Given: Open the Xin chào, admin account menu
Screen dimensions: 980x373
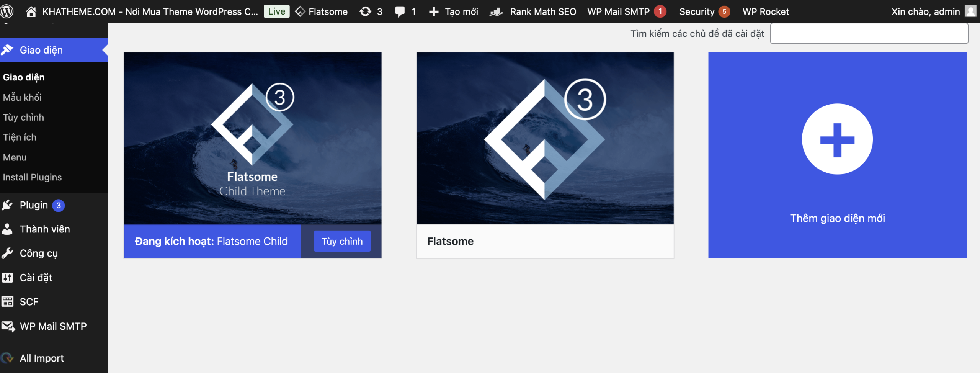Looking at the screenshot, I should (x=926, y=11).
